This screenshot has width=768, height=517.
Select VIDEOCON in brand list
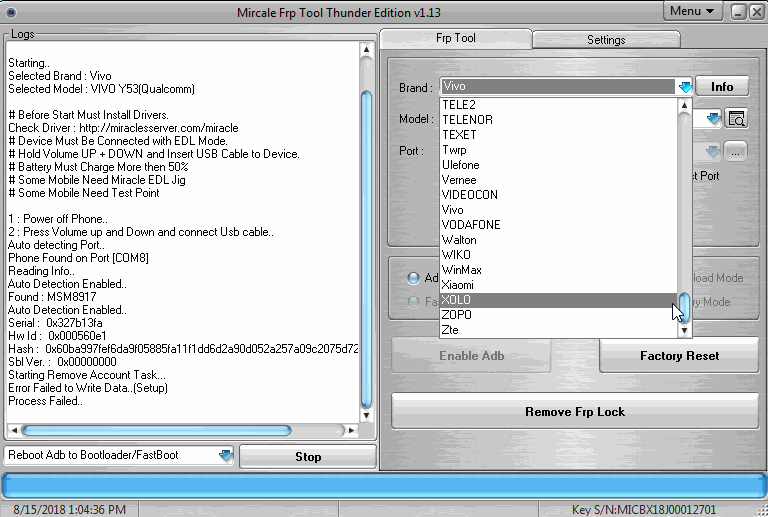[558, 195]
